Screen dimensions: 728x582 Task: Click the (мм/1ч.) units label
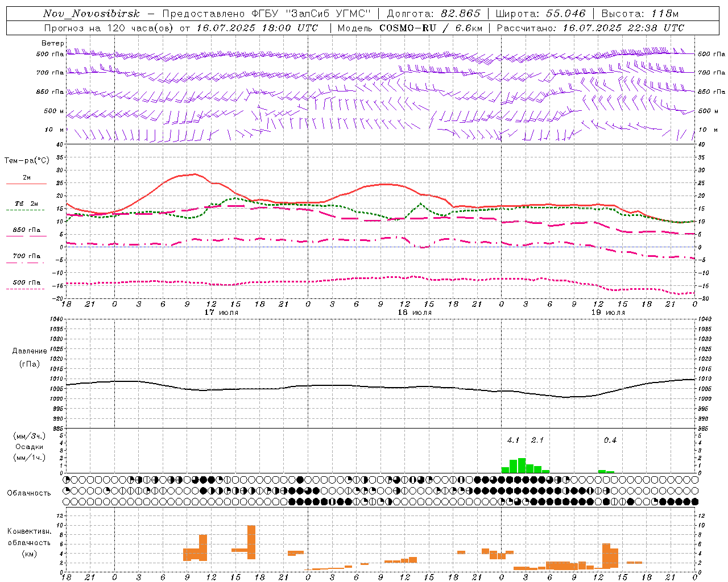click(x=30, y=458)
